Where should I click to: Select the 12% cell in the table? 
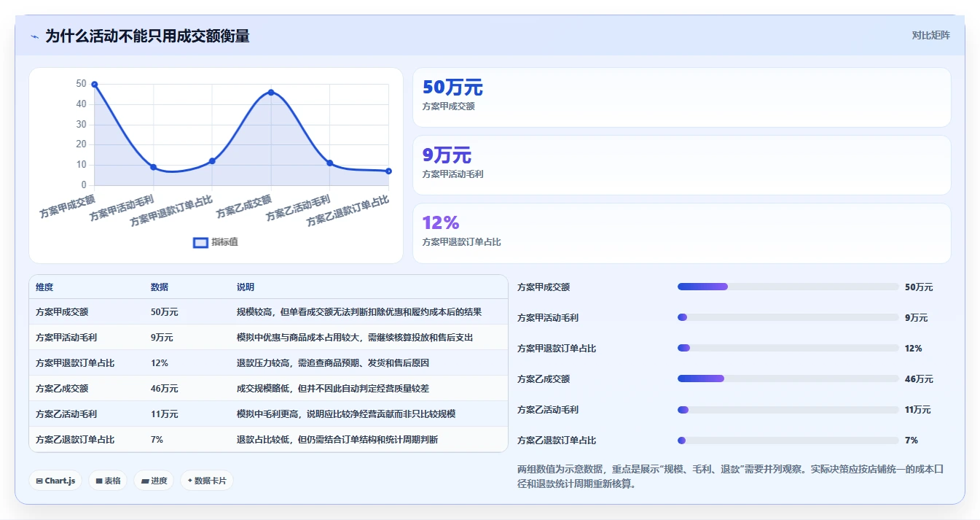160,362
